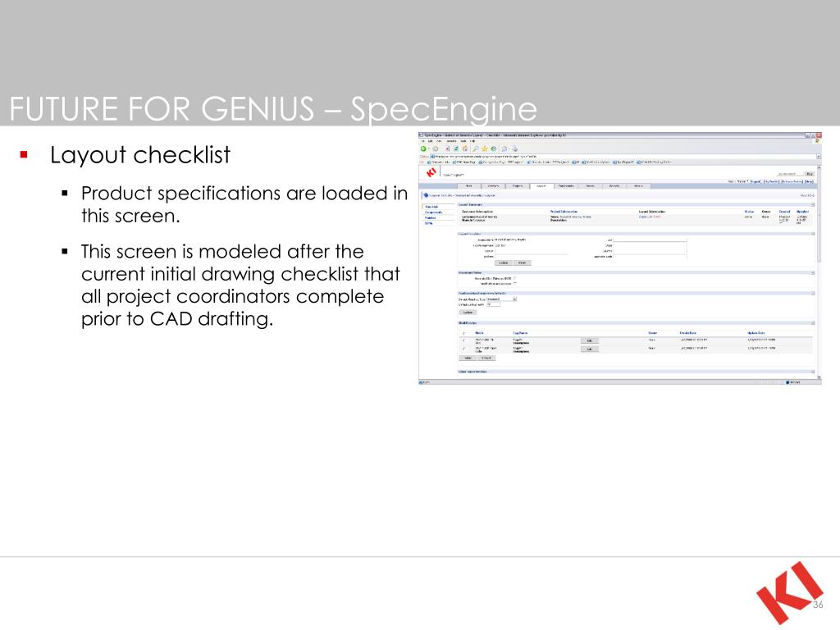The width and height of the screenshot is (840, 630).
Task: Check the second table row checkbox
Action: [x=463, y=349]
